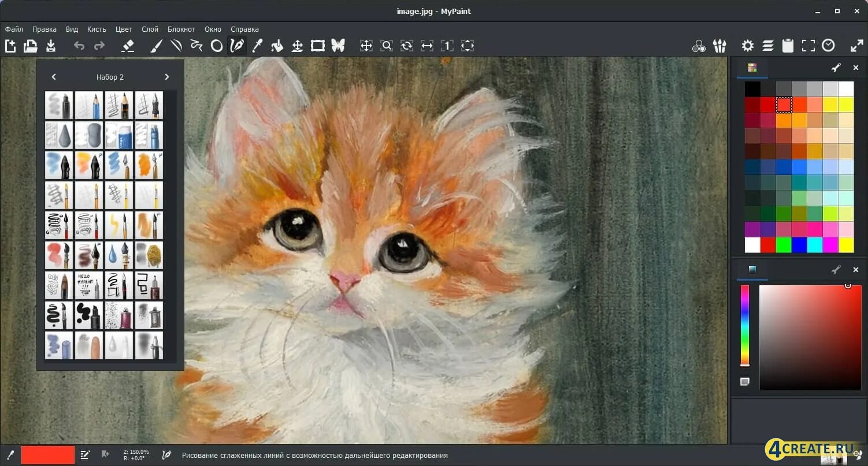This screenshot has height=466, width=868.
Task: Select the Inking pen tool
Action: pyautogui.click(x=237, y=46)
